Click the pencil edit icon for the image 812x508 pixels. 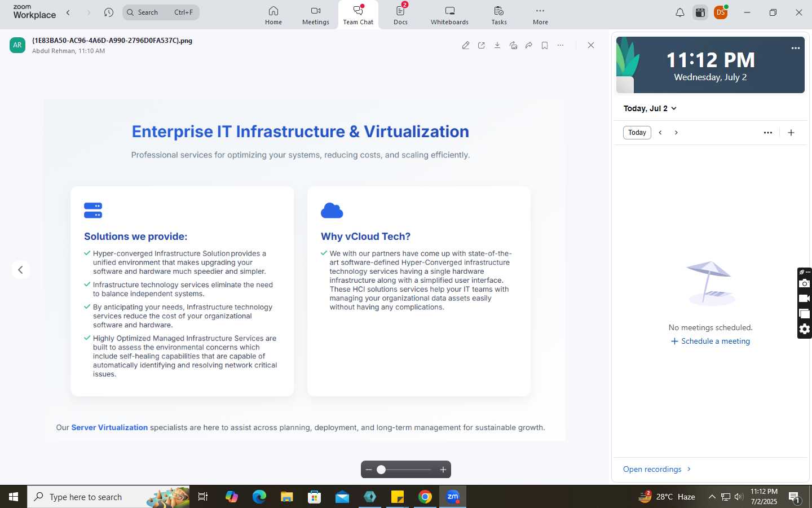click(466, 45)
